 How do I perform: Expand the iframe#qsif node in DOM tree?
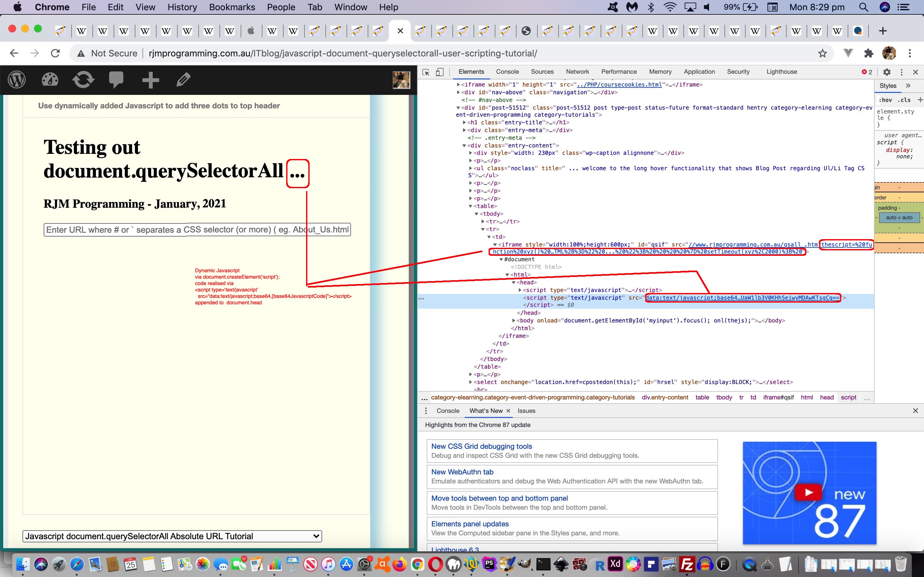pos(494,244)
